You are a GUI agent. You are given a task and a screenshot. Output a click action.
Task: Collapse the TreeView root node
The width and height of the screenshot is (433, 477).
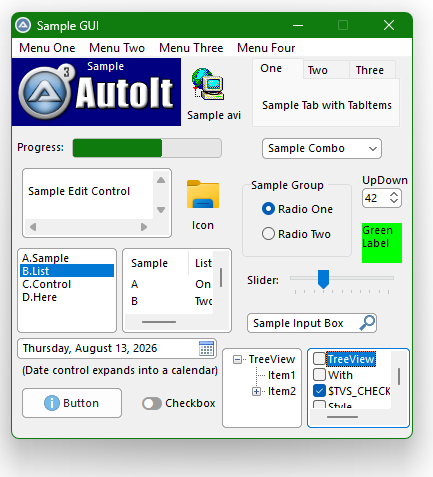click(x=237, y=359)
